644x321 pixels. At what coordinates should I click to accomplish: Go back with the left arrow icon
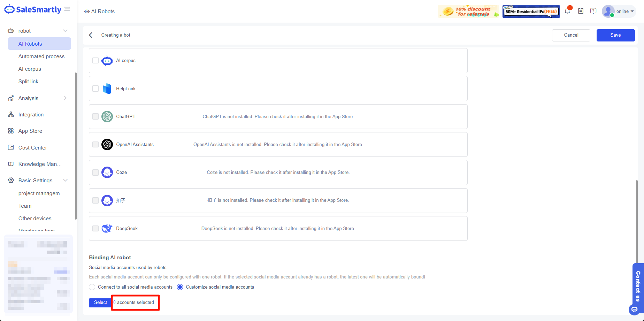(91, 35)
